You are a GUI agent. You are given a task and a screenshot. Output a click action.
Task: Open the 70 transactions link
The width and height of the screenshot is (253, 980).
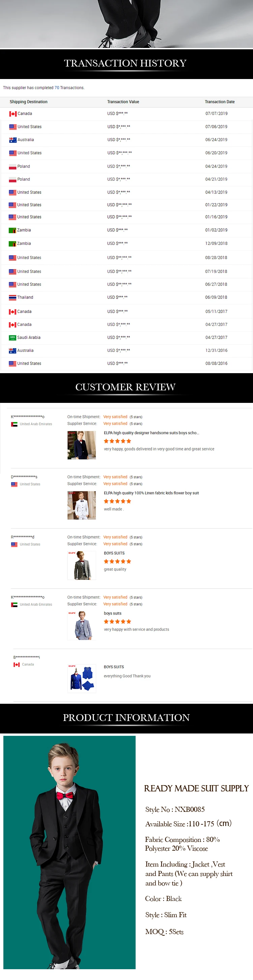(57, 88)
